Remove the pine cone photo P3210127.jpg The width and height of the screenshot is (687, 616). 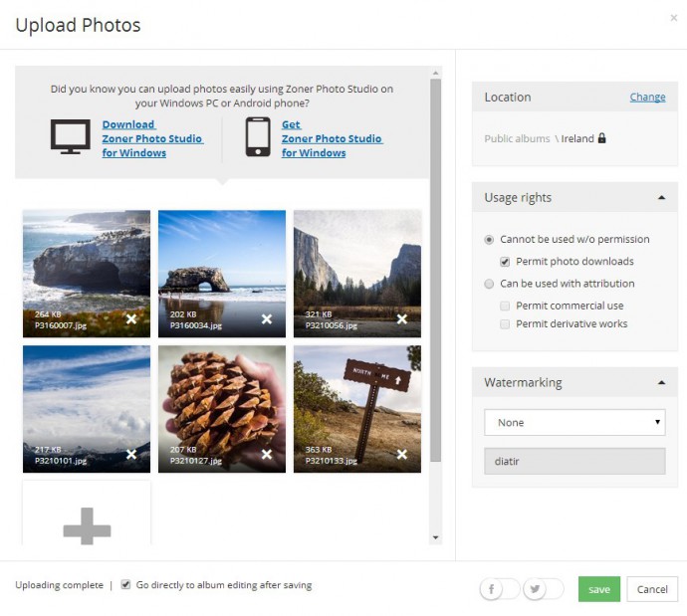point(267,455)
